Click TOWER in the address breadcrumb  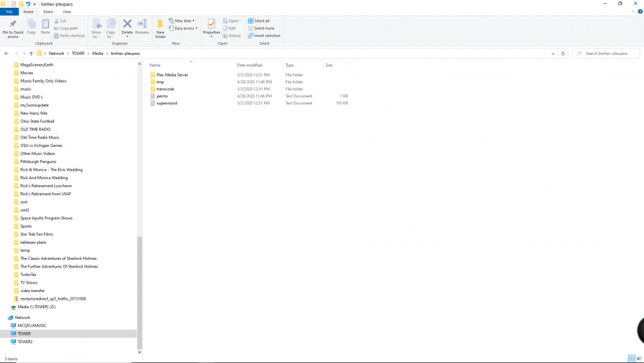[x=78, y=54]
